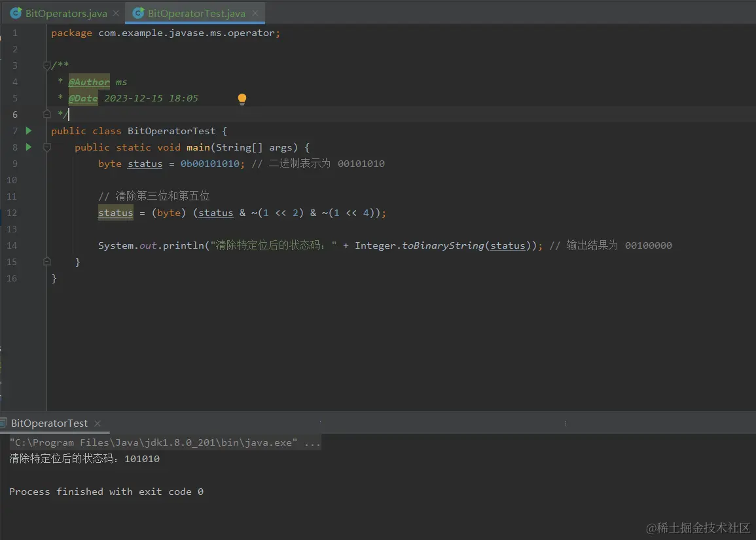The image size is (756, 540).
Task: Close the BitOperatorTest.java tab
Action: 255,14
